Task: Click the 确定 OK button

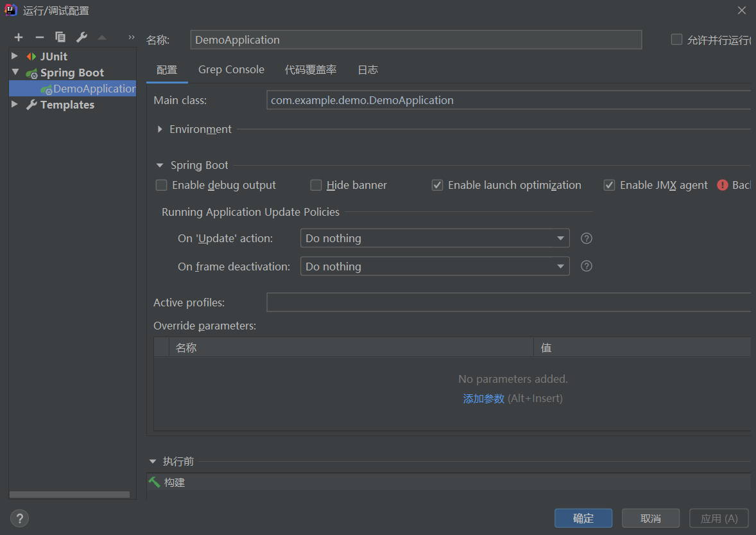Action: click(x=583, y=518)
